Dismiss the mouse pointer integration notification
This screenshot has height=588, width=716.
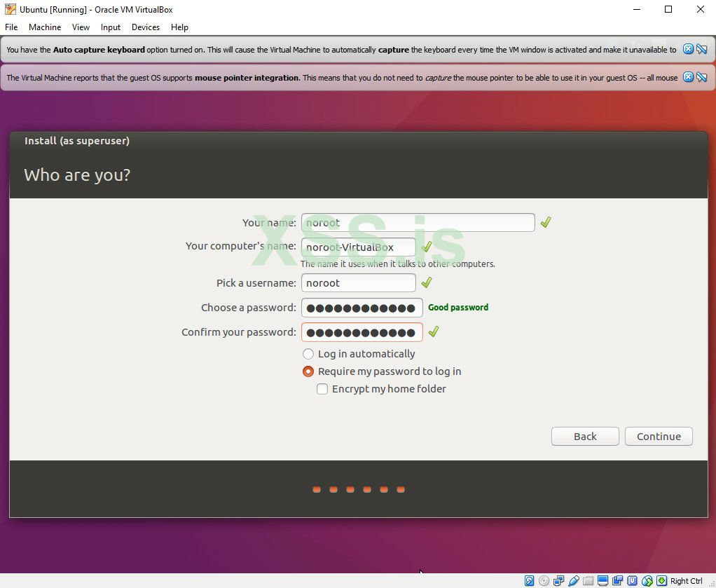688,77
